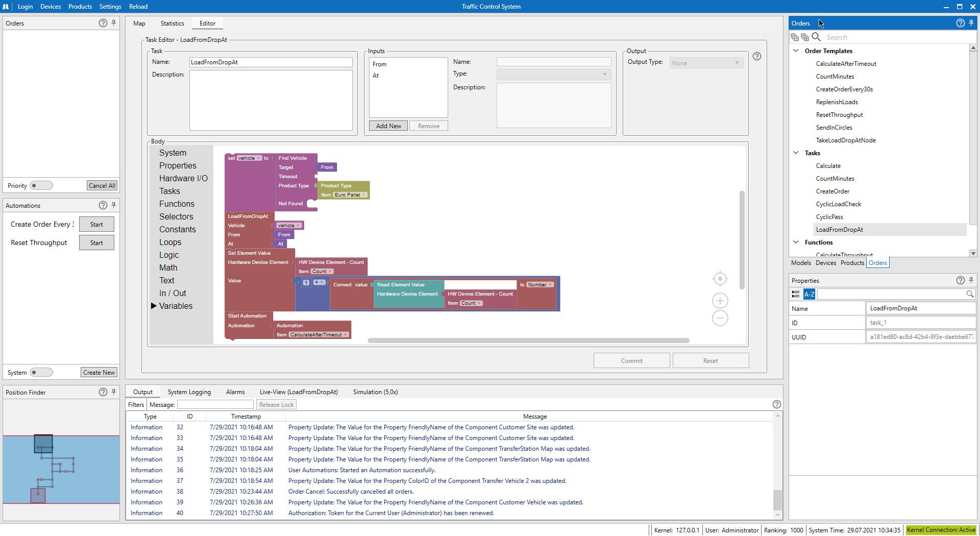The width and height of the screenshot is (980, 536).
Task: Zoom out the block workspace
Action: (720, 319)
